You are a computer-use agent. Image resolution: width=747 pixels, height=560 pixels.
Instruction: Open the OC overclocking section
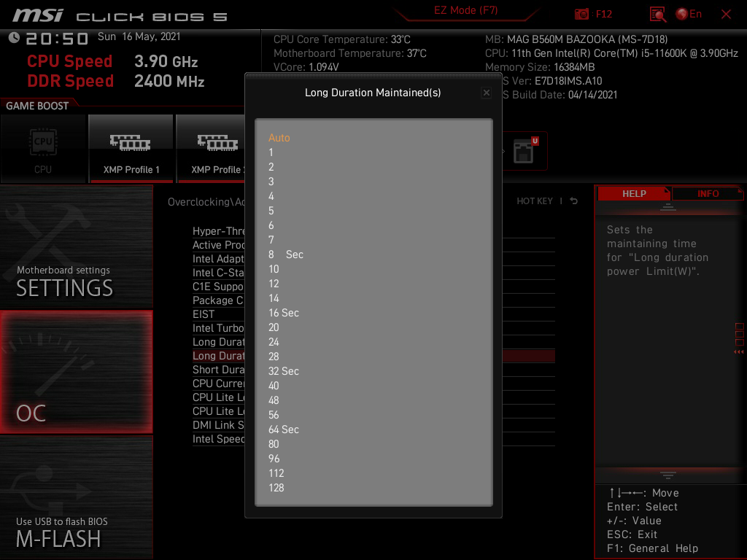76,372
